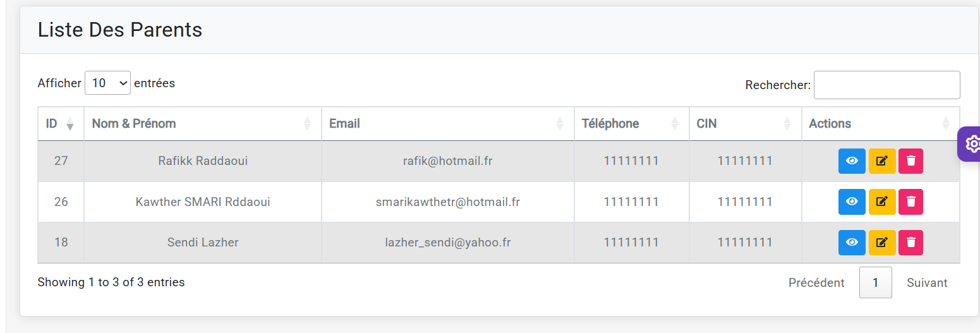The height and width of the screenshot is (333, 980).
Task: Go to the Suivant page
Action: pos(927,282)
